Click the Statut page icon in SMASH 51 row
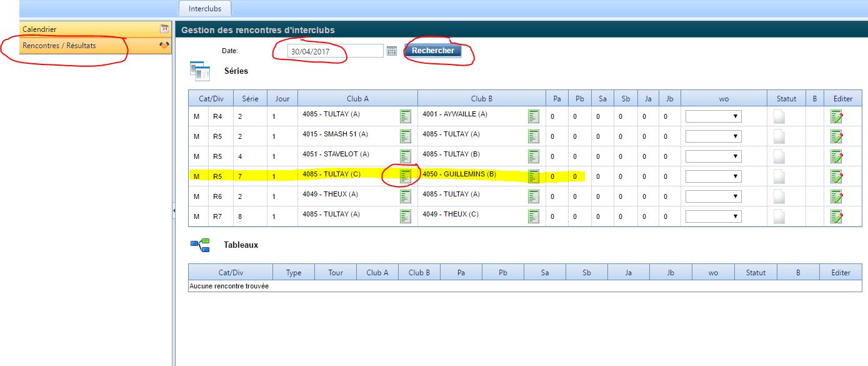This screenshot has width=868, height=366. pos(779,136)
